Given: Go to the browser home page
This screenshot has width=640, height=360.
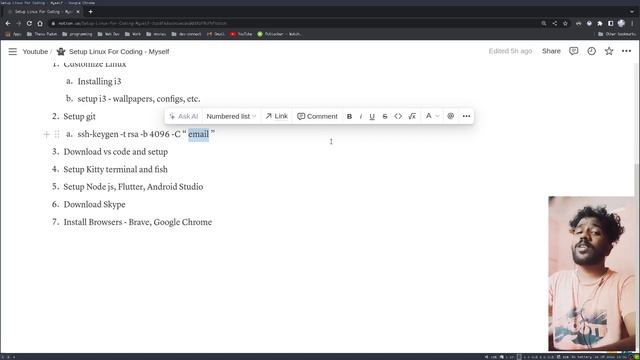Looking at the screenshot, I should pyautogui.click(x=40, y=24).
